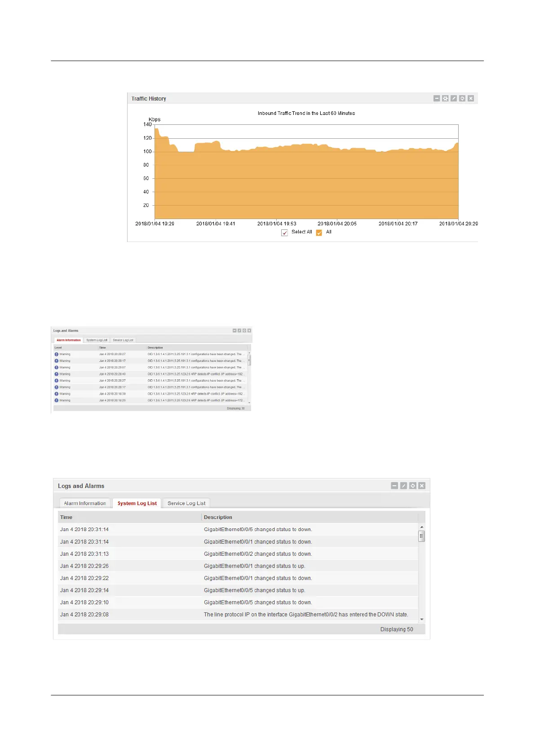Select the small panel's active Alarm Information tab
Viewport: 535px width, 756px height.
tap(69, 340)
